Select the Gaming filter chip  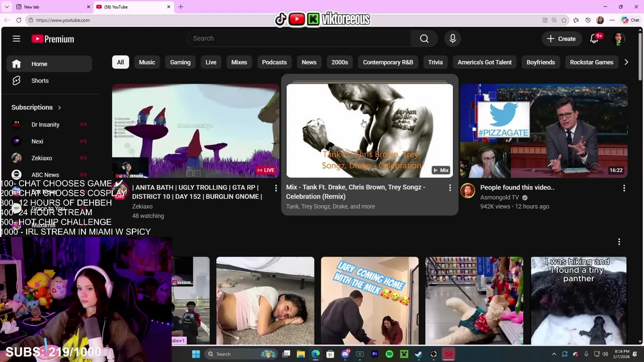180,62
